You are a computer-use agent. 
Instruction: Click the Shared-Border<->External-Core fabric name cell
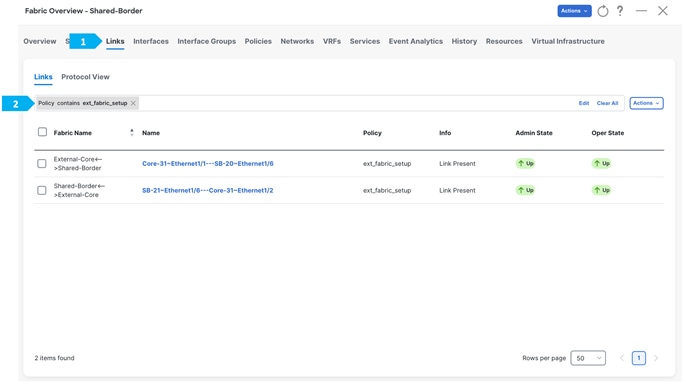point(79,190)
